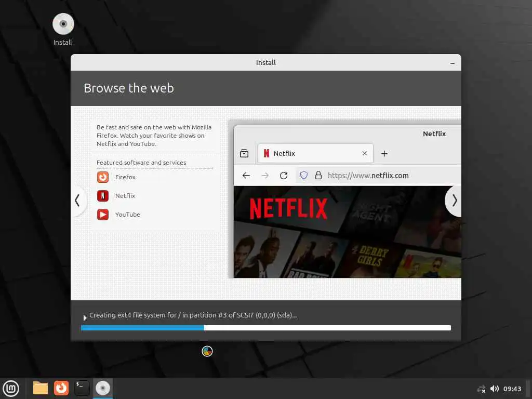Image resolution: width=532 pixels, height=399 pixels.
Task: Open the network status tray icon
Action: tap(481, 389)
